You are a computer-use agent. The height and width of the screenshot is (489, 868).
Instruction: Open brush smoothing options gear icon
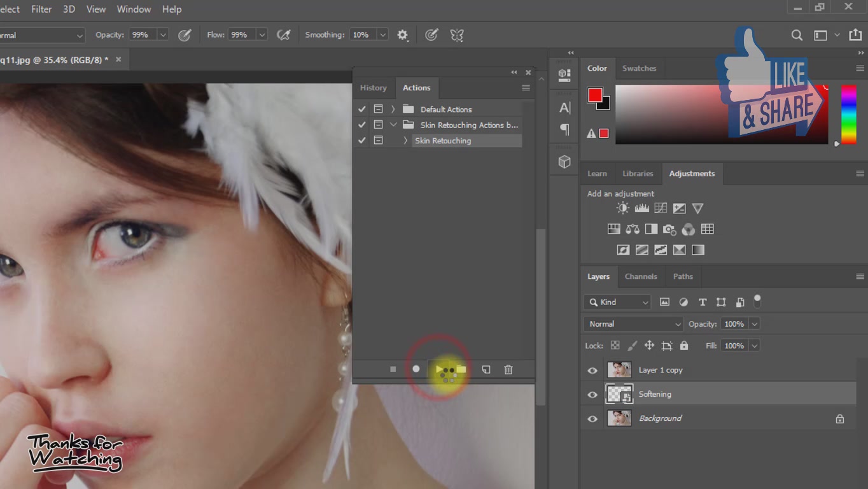click(x=402, y=35)
